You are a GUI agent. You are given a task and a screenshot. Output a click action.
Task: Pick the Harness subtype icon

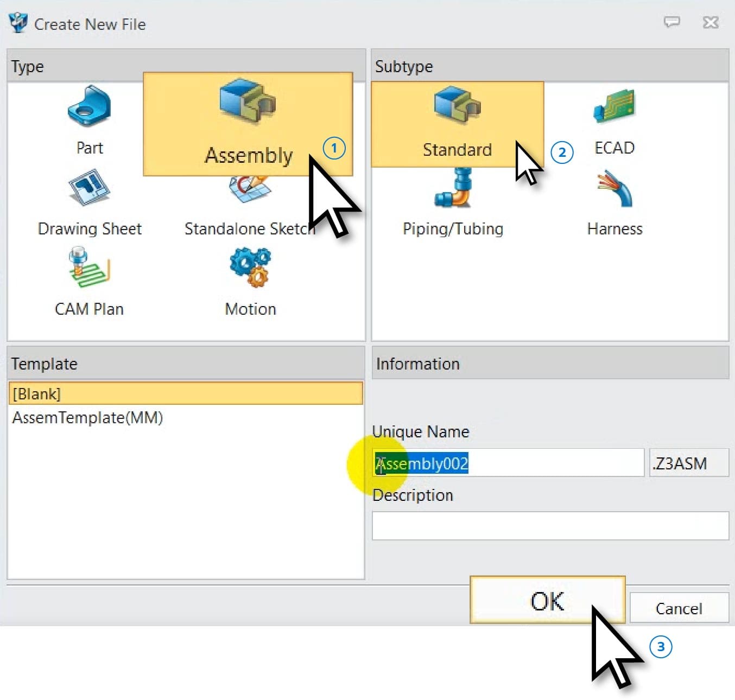tap(614, 188)
